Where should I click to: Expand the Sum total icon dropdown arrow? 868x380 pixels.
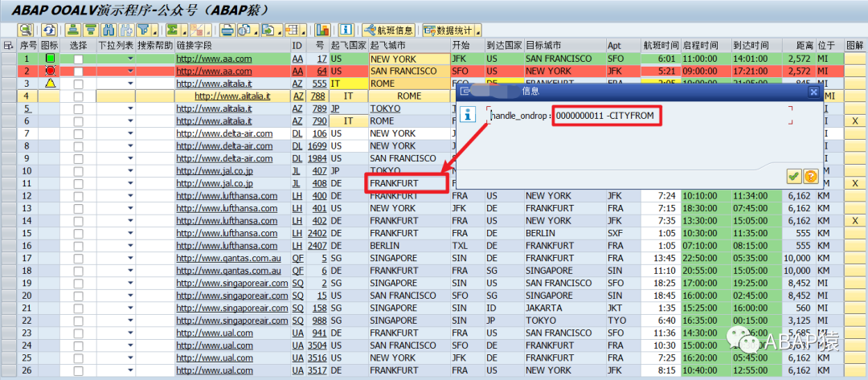click(186, 31)
